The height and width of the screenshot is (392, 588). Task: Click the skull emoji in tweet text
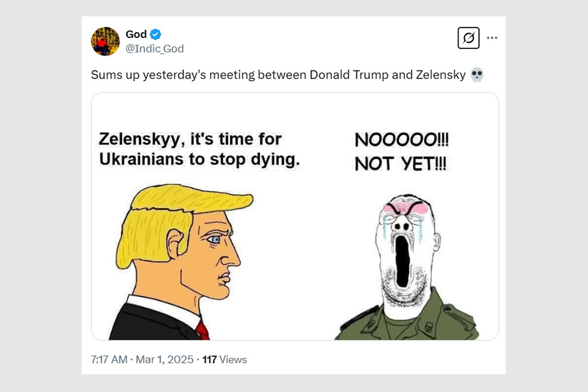click(477, 75)
